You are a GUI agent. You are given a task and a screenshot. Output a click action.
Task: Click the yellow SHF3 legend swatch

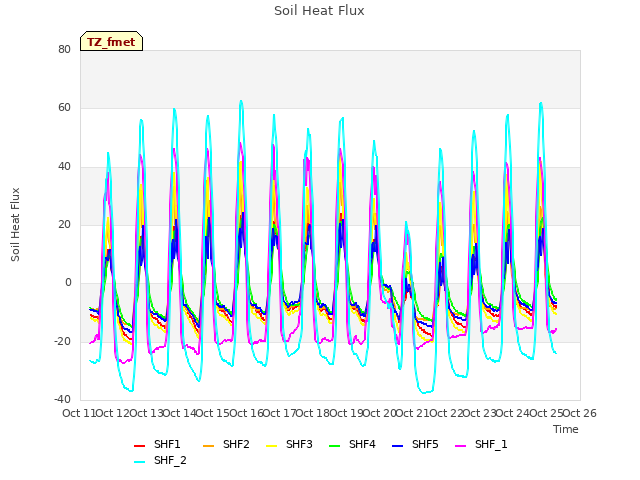[271, 446]
